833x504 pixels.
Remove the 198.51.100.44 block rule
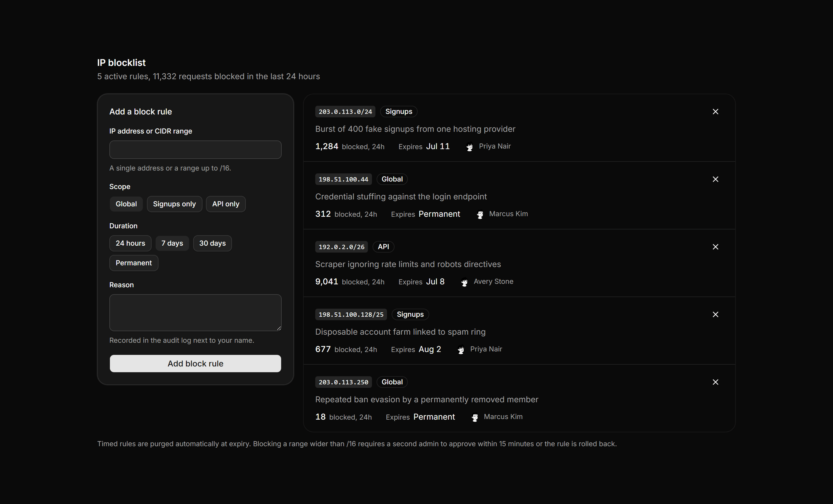[715, 179]
